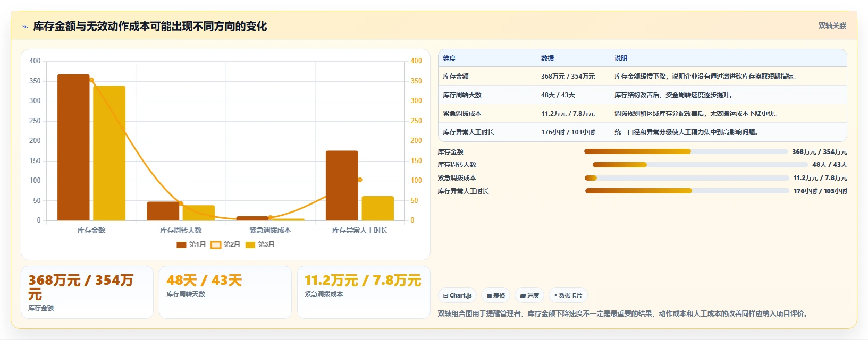
Task: Click the 库存周转天数 x-axis label
Action: (x=181, y=231)
